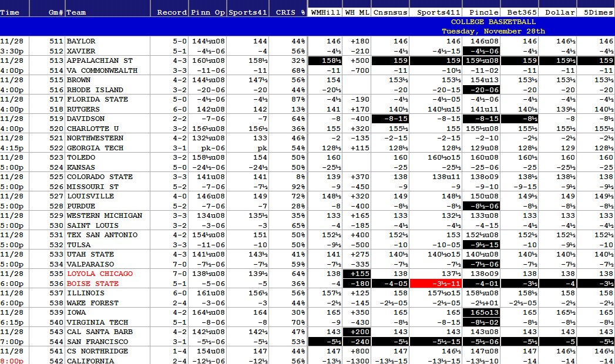The image size is (615, 364).
Task: Select the IOWA team row
Action: click(308, 313)
